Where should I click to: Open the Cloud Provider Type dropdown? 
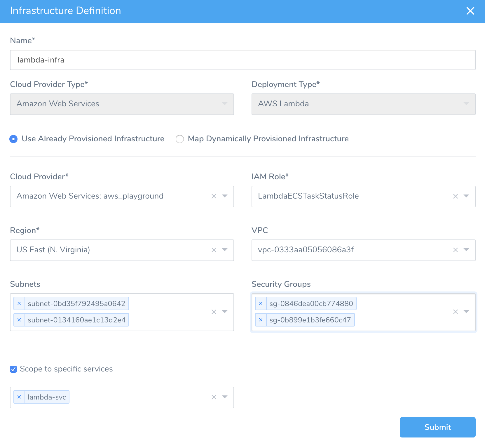pos(122,104)
